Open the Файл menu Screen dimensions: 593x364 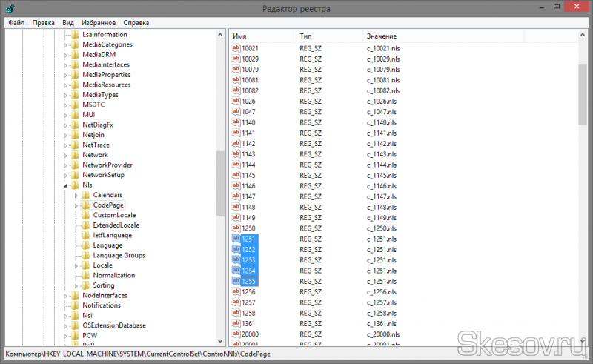tap(16, 23)
